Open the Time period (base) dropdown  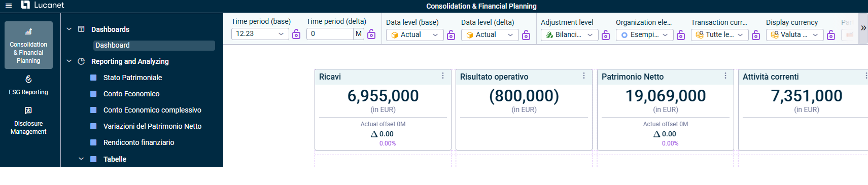coord(260,34)
